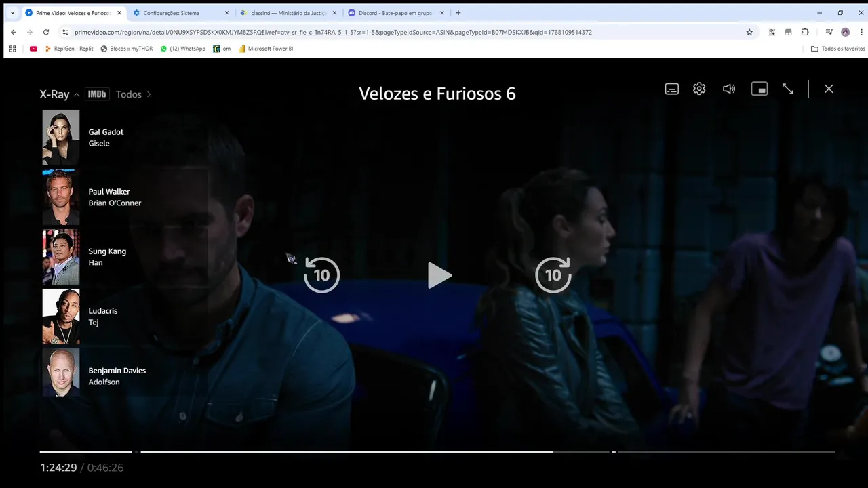Click the elapsed time 1:24:29
Screen dimensions: 868x488
tap(58, 468)
